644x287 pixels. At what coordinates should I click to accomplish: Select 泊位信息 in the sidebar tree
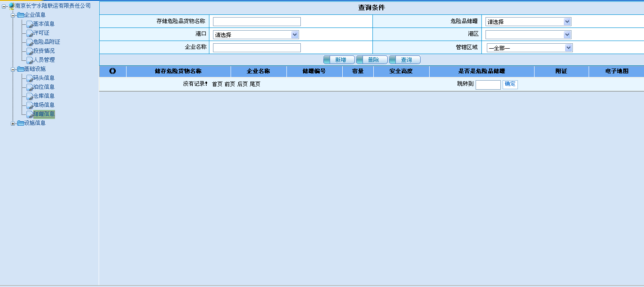click(44, 87)
